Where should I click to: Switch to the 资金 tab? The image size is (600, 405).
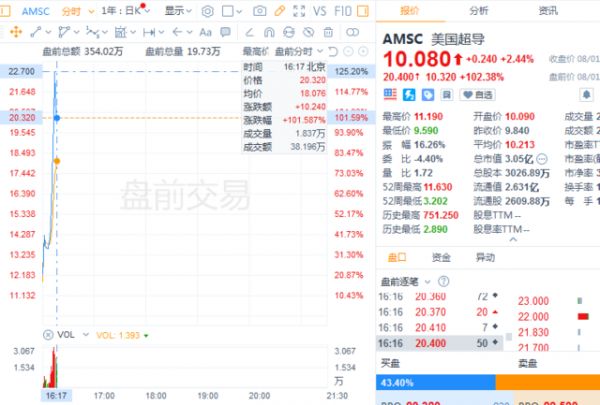440,257
